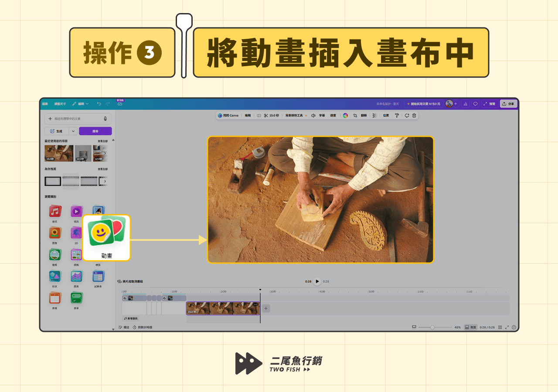Click 字幕 captions in the toolbar
Screen dimensions: 558x392
pos(322,115)
